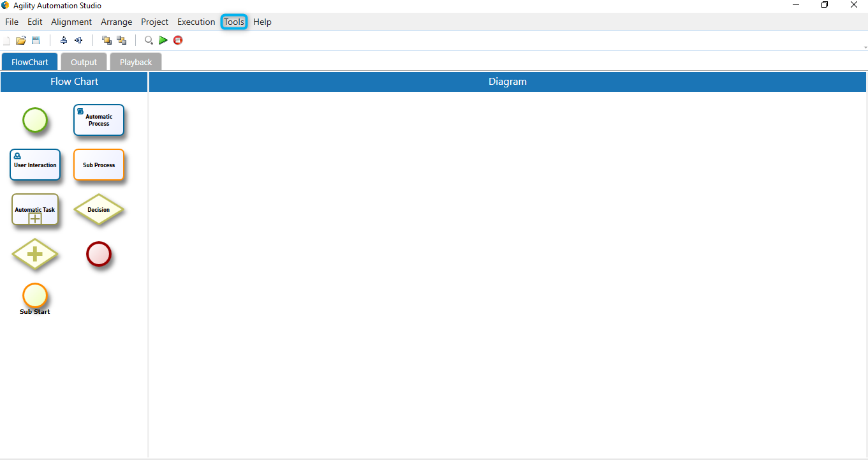Click the send to back toolbar icon
The image size is (868, 460).
121,40
